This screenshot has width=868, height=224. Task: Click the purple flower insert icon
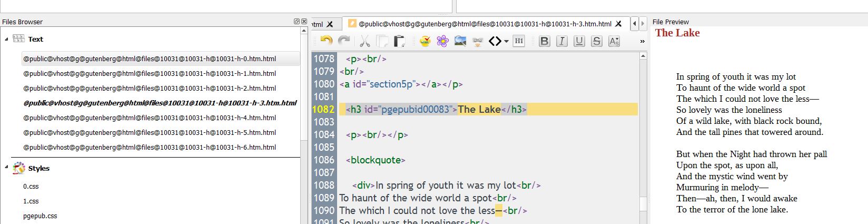[x=442, y=41]
